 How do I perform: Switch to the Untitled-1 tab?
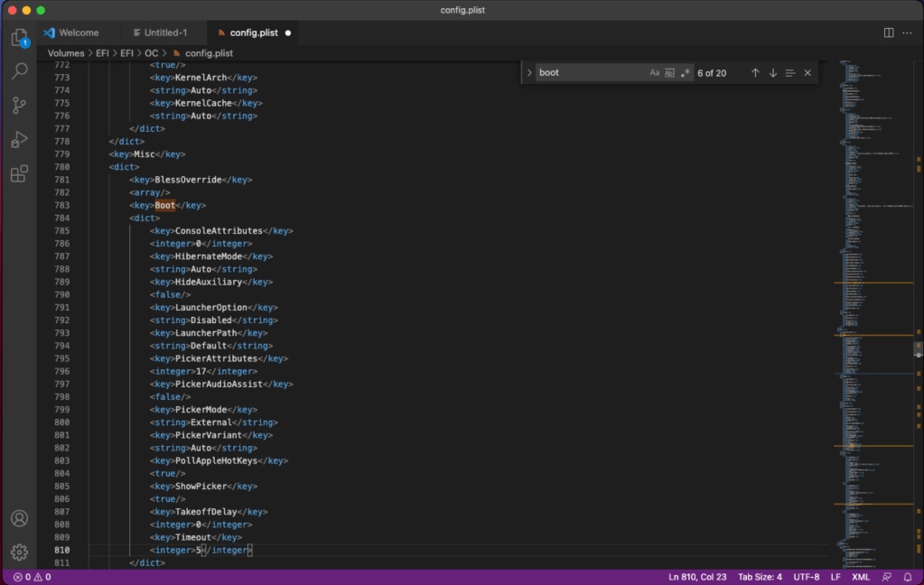tap(165, 32)
